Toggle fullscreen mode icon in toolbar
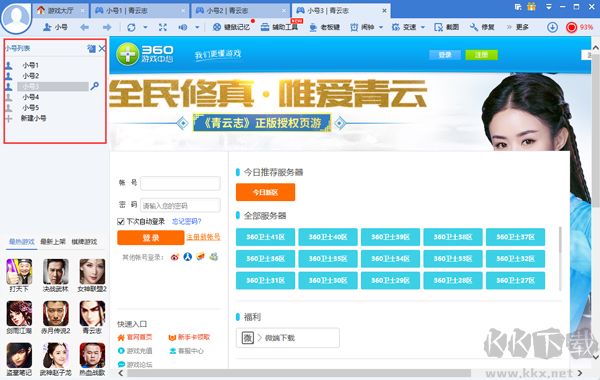Screen dimensions: 600x380 pos(163,27)
